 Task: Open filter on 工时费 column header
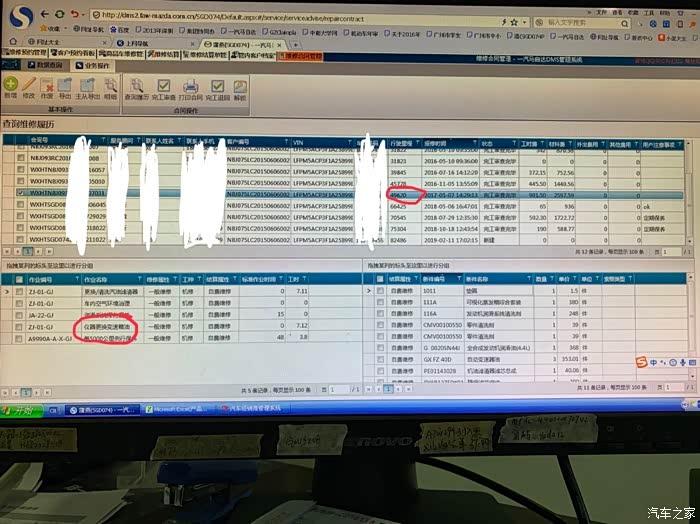pos(542,144)
